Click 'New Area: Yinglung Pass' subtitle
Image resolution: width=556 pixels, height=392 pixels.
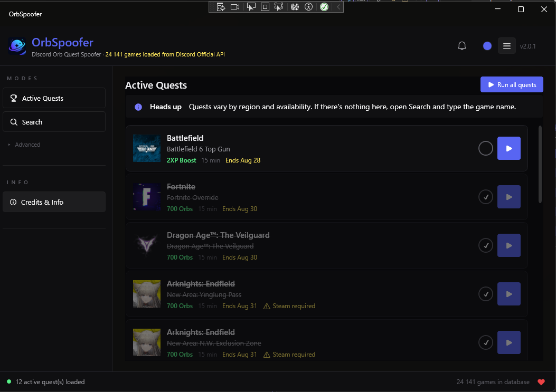[x=204, y=294]
